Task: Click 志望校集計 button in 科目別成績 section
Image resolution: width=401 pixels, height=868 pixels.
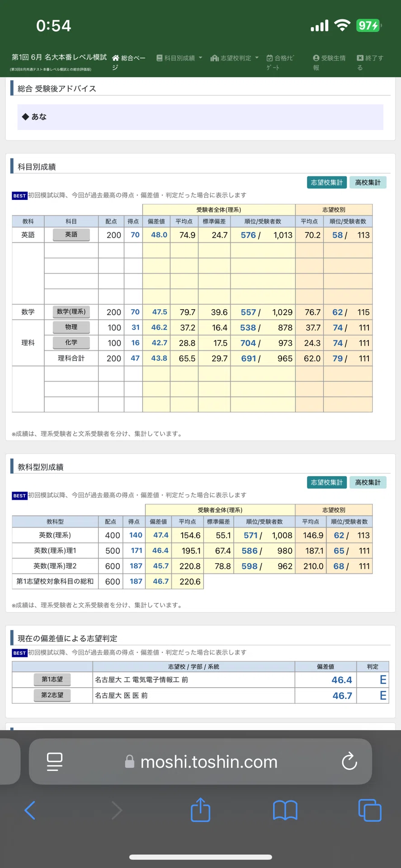Action: pyautogui.click(x=327, y=183)
